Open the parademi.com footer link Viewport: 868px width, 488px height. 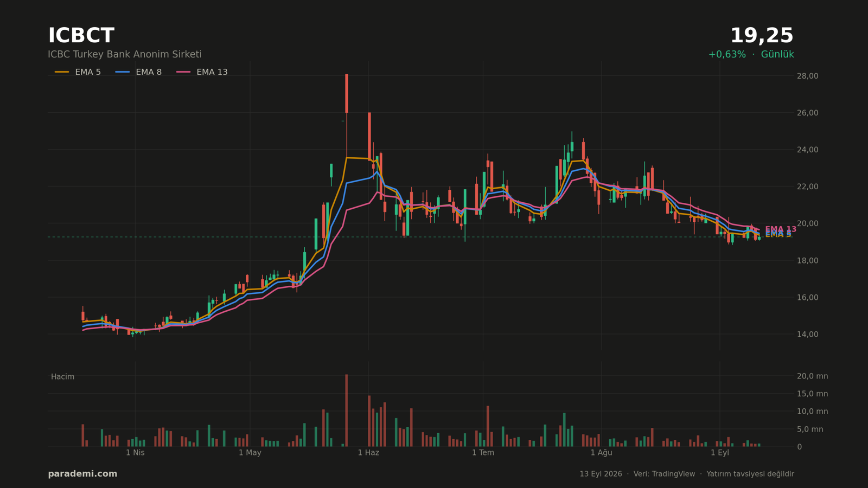82,474
